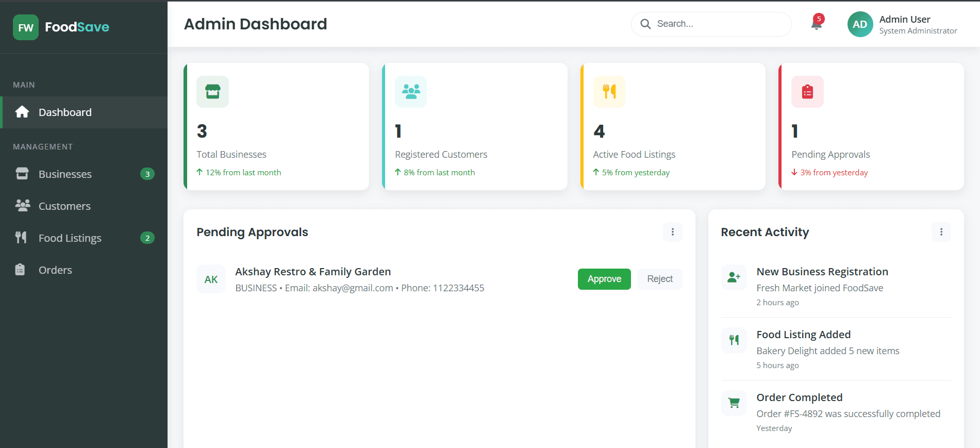Click the store icon on Total Businesses card
980x448 pixels.
coord(212,92)
